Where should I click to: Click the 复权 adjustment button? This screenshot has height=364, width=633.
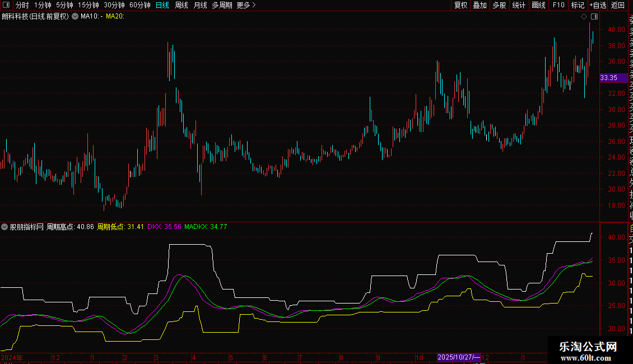point(460,5)
